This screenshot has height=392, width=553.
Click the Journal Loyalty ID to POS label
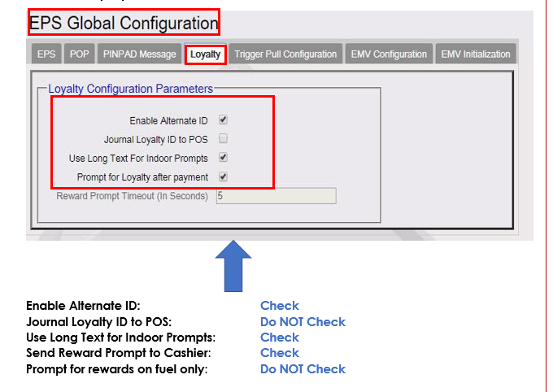click(x=156, y=140)
